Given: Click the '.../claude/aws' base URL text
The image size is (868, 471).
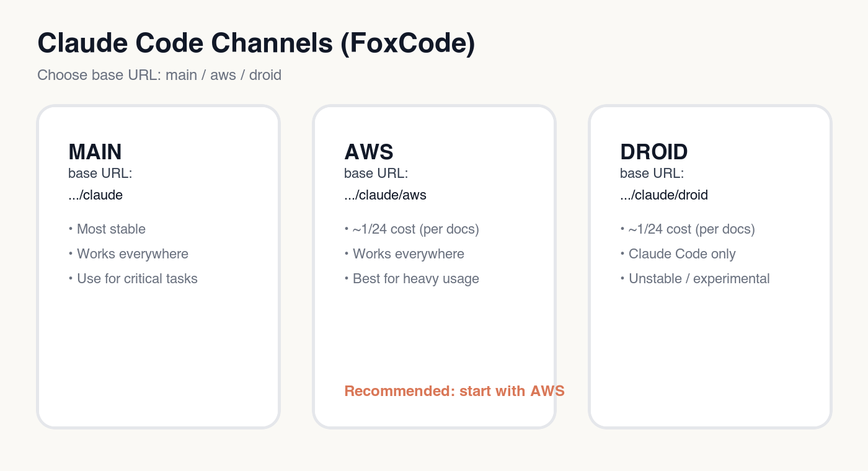Looking at the screenshot, I should point(385,195).
